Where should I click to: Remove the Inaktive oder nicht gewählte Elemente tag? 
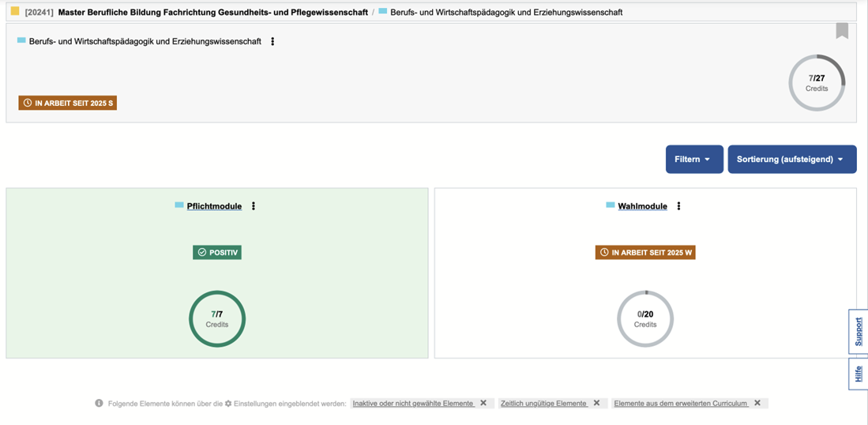pos(483,403)
